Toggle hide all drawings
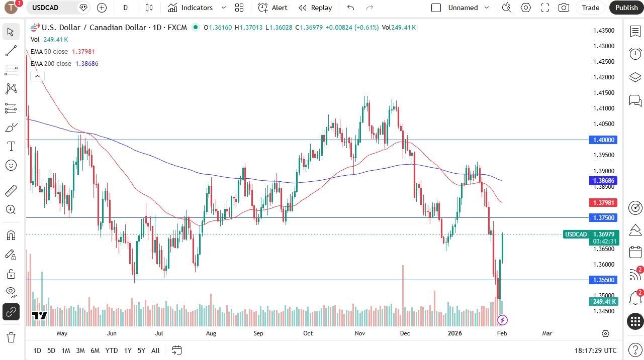644x360 pixels. [11, 292]
